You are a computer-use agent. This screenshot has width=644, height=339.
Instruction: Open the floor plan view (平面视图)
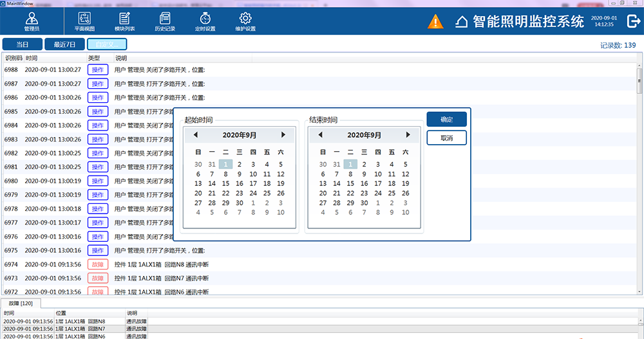(86, 19)
